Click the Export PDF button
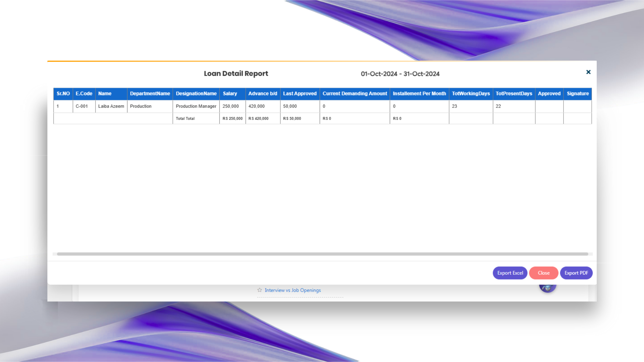The height and width of the screenshot is (362, 644). click(576, 273)
